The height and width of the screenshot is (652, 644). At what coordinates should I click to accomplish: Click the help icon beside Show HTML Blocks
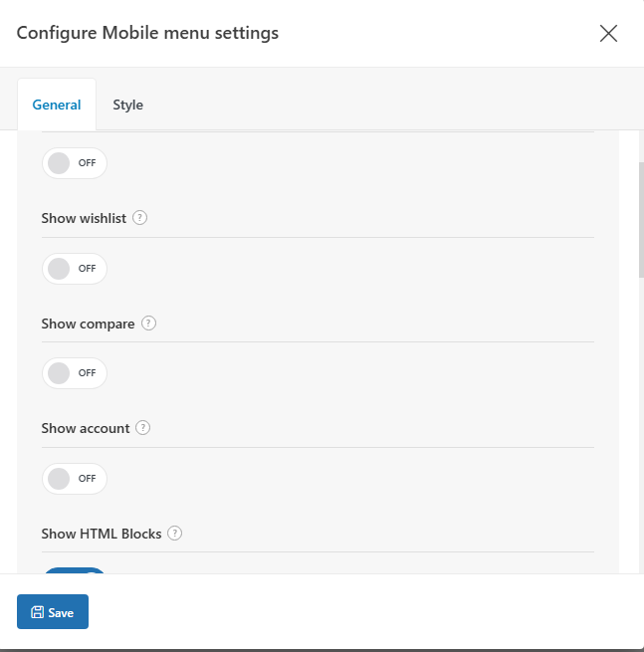click(174, 534)
